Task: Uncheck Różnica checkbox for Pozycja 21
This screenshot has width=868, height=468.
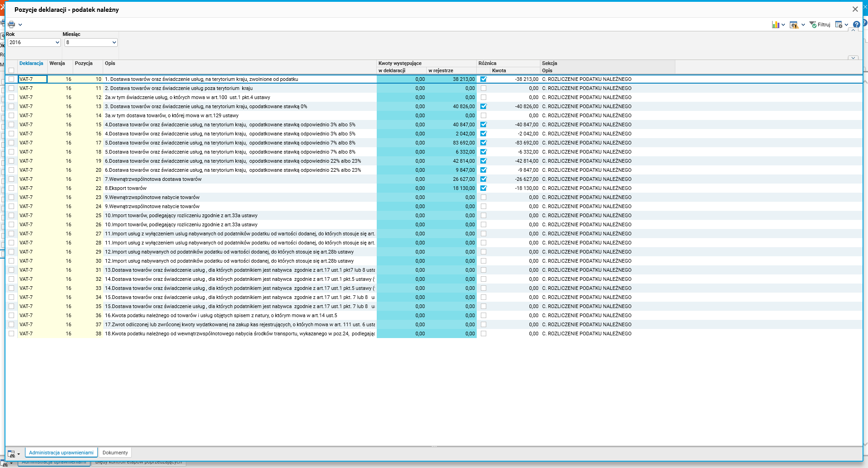Action: 484,179
